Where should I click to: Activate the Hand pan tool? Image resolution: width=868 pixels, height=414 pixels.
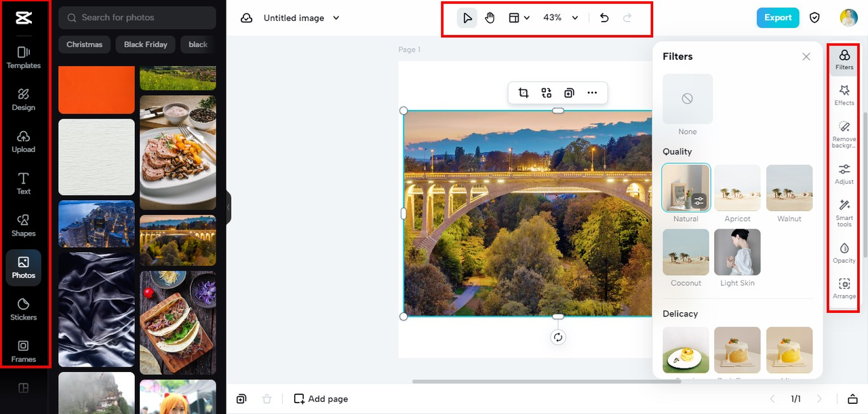tap(490, 18)
